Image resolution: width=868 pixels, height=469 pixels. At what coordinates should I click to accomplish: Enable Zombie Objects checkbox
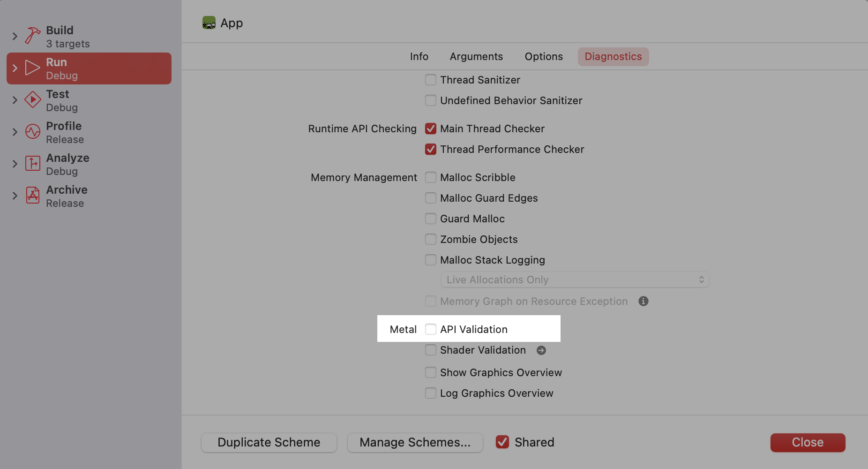[x=430, y=239]
